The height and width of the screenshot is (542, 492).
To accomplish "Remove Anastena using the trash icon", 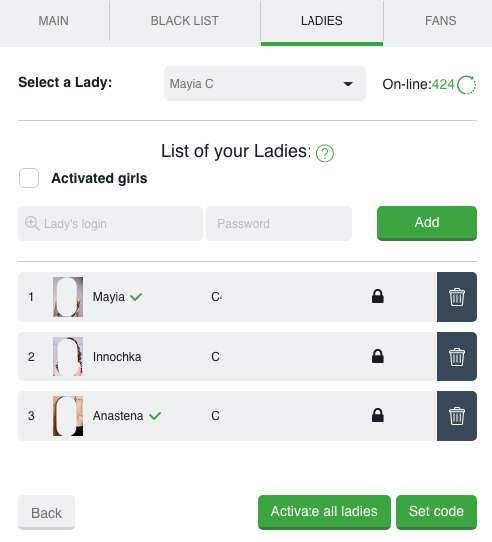I will pos(457,416).
